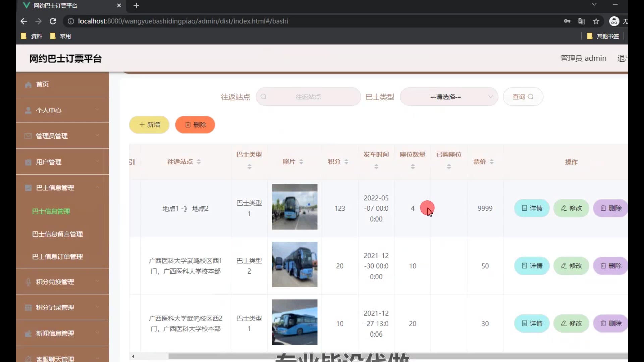The height and width of the screenshot is (362, 644).
Task: Open the 资料 bookmark folder
Action: (x=32, y=36)
